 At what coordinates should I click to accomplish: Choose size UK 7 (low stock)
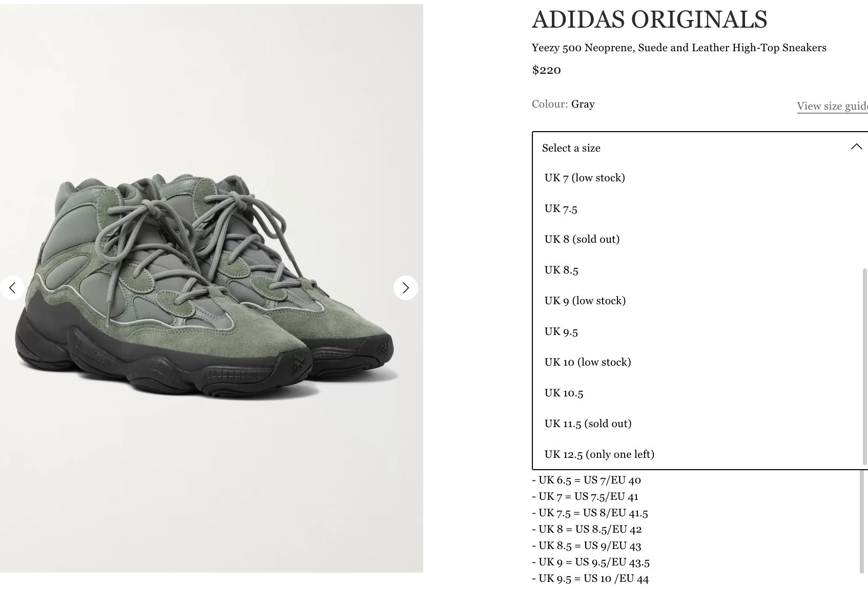click(698, 178)
